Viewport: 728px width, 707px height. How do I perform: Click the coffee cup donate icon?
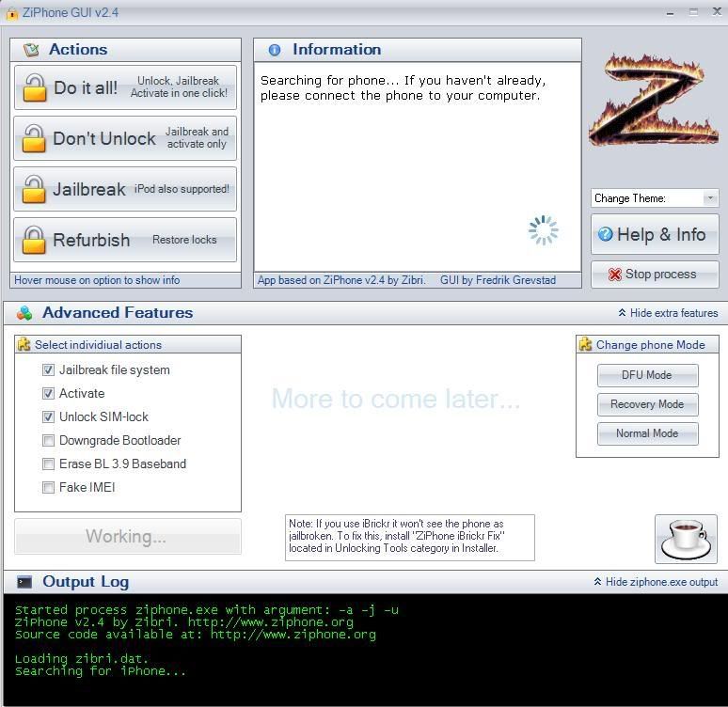click(x=686, y=539)
